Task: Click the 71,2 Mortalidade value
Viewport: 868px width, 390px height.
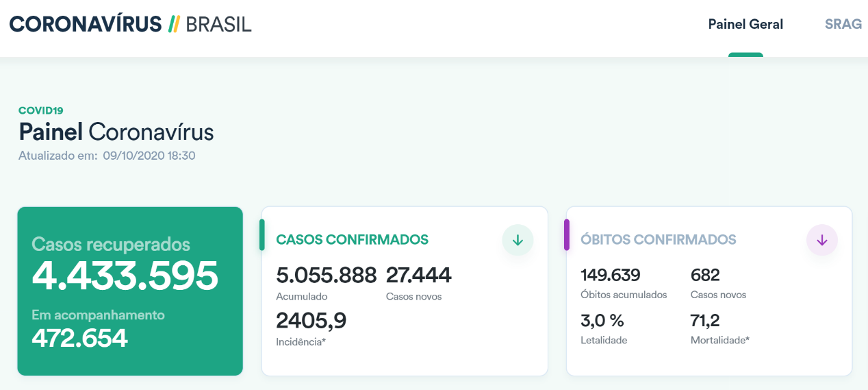Action: [x=705, y=320]
